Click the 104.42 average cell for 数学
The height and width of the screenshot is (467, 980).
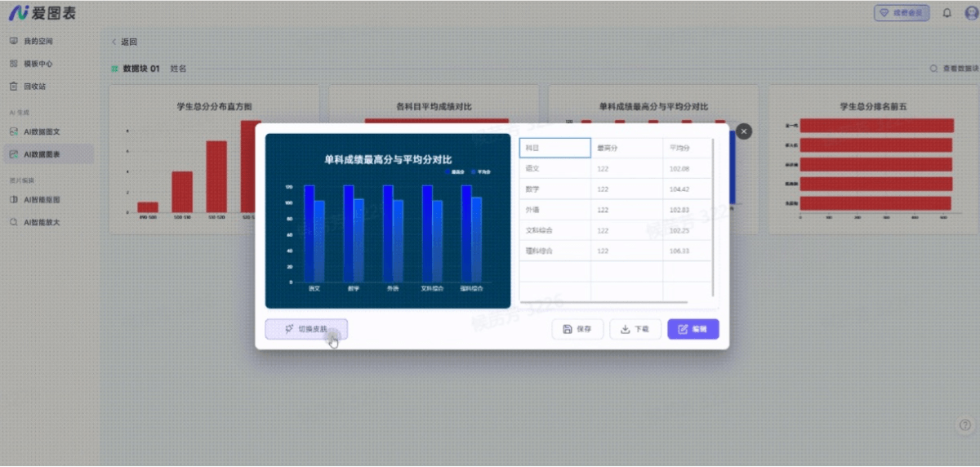(x=679, y=189)
